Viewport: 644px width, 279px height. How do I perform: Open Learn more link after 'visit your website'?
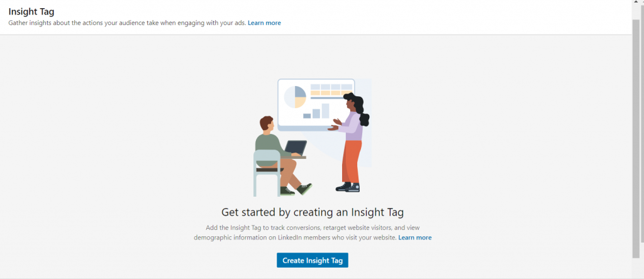(414, 238)
